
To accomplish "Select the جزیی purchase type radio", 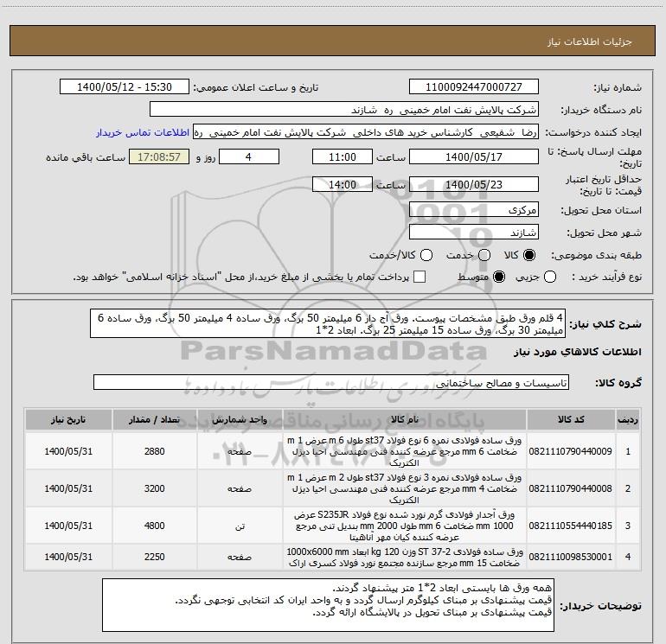I will [x=550, y=277].
